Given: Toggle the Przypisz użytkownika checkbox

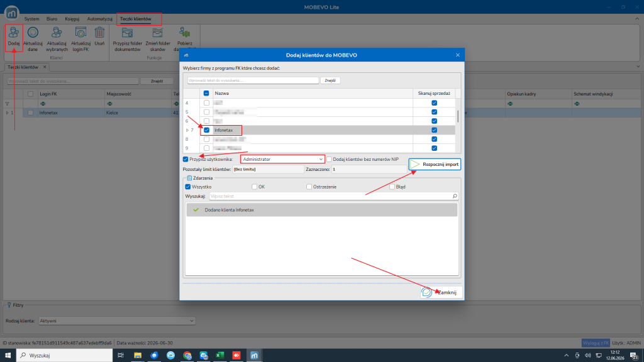Looking at the screenshot, I should coord(186,159).
